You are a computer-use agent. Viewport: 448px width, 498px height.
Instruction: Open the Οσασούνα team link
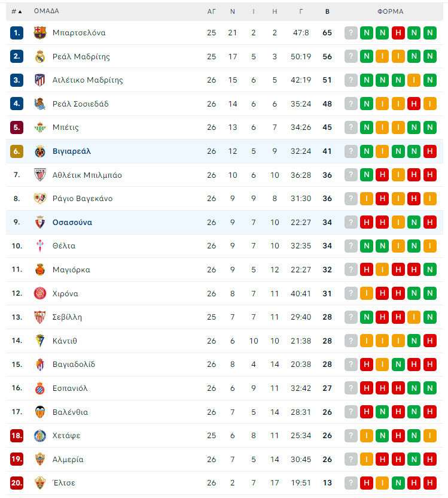click(x=72, y=222)
